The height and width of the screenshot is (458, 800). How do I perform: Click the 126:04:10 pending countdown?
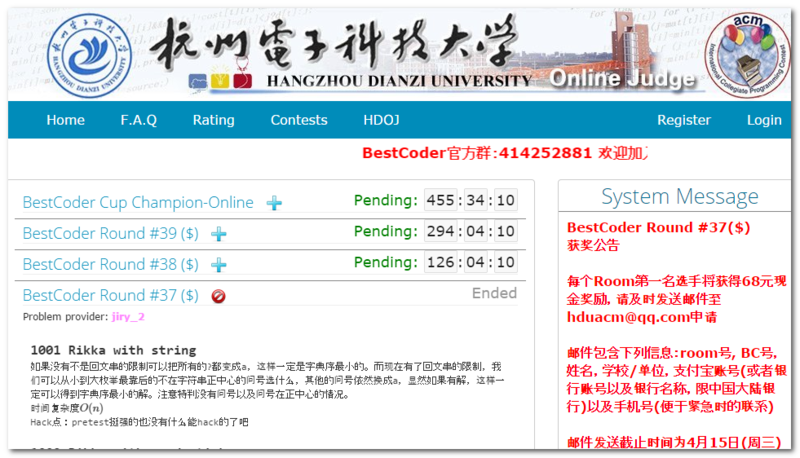tap(470, 262)
